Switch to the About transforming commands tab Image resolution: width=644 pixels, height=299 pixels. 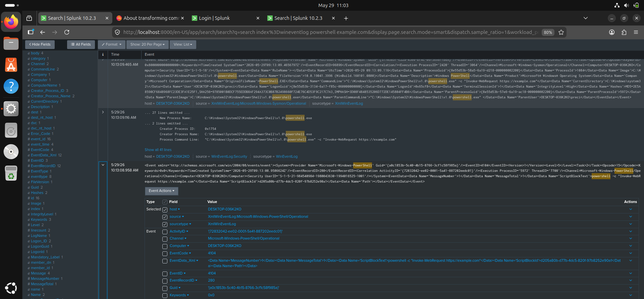[x=150, y=18]
